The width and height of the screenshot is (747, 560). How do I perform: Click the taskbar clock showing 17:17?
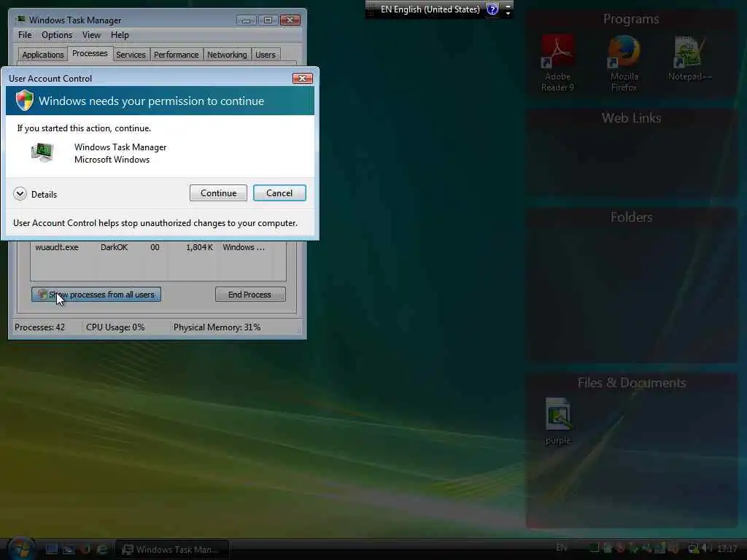pyautogui.click(x=727, y=549)
